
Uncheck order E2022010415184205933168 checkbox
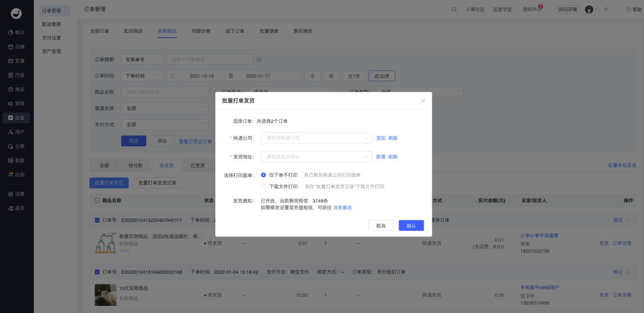pos(97,272)
